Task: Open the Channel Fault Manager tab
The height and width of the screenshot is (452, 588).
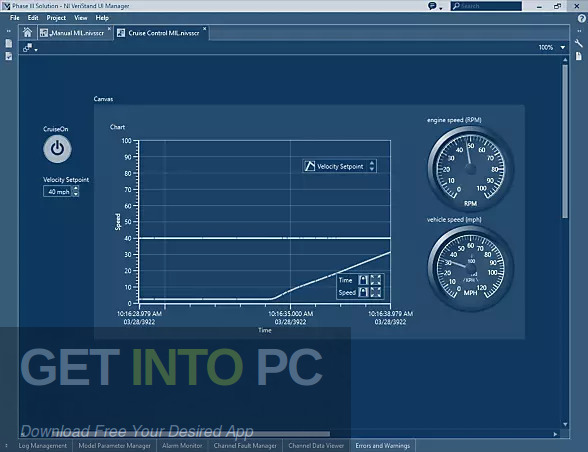Action: click(x=245, y=446)
